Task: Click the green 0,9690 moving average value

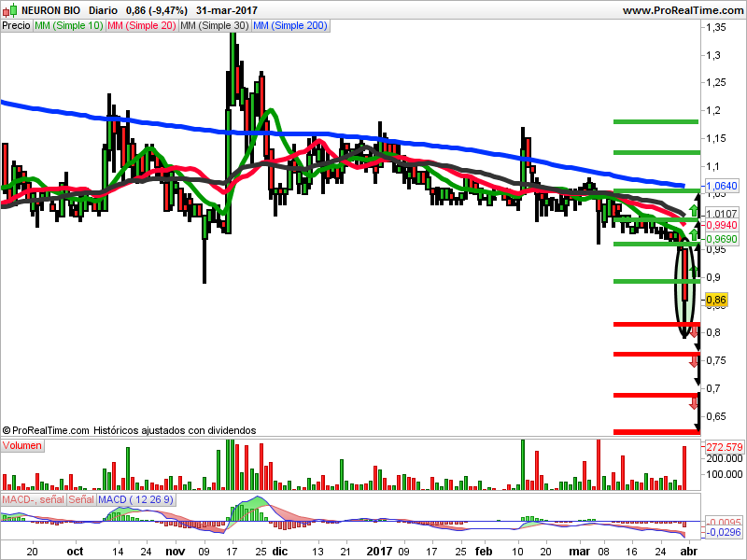Action: tap(721, 239)
